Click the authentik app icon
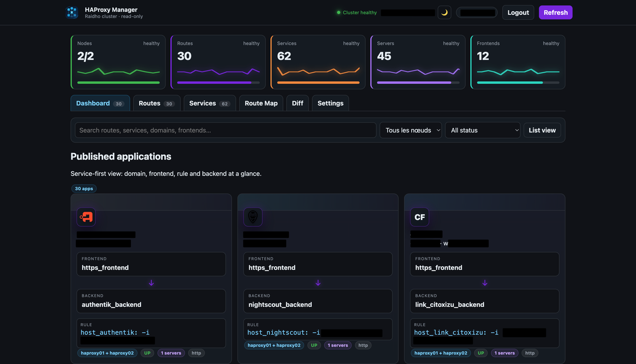 pos(86,217)
